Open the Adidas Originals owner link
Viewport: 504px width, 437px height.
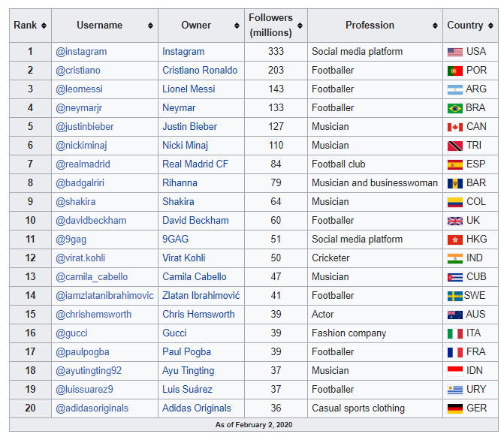pos(196,408)
